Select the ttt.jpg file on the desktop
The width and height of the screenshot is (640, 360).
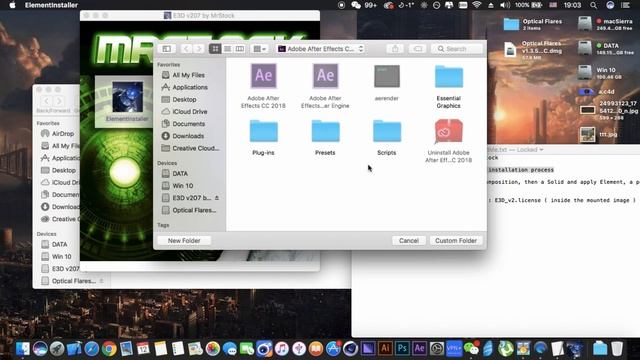(x=588, y=135)
